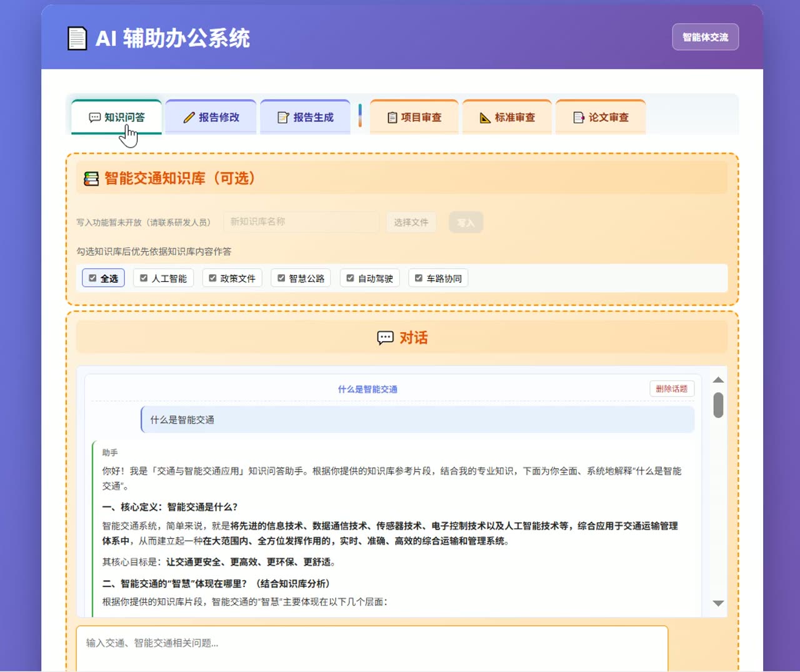Image resolution: width=800 pixels, height=672 pixels.
Task: Click the 新知识库名称 input field
Action: pos(301,222)
